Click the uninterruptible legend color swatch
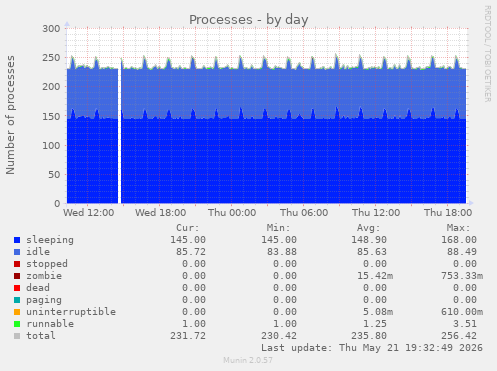This screenshot has width=497, height=371. click(x=17, y=312)
